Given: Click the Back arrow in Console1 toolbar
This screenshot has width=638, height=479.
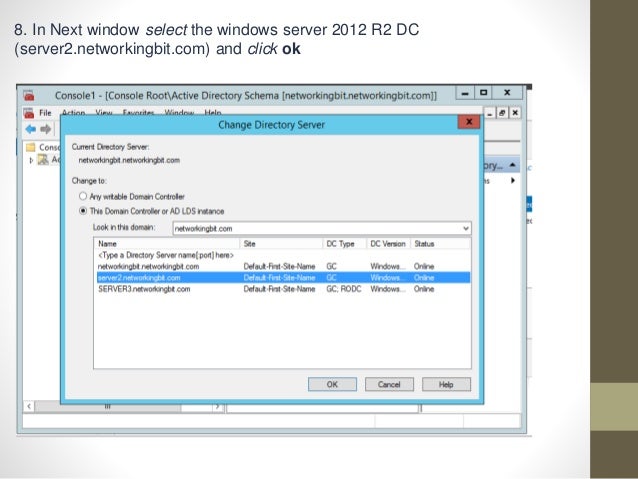Looking at the screenshot, I should 31,129.
